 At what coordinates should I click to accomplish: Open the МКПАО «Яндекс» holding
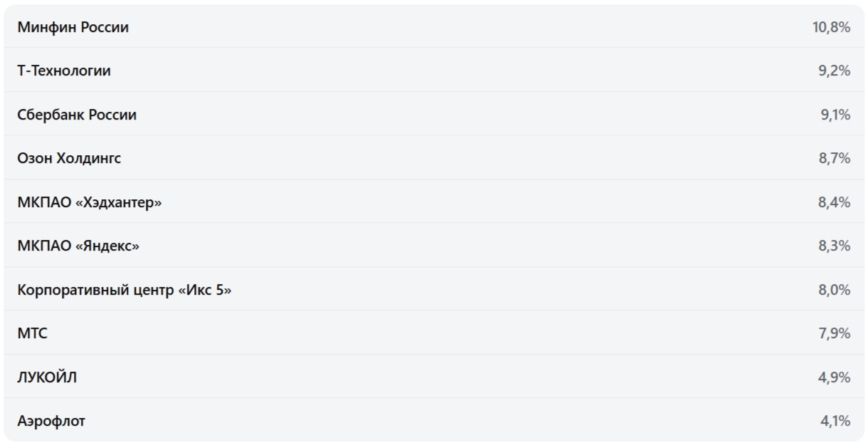tap(78, 246)
